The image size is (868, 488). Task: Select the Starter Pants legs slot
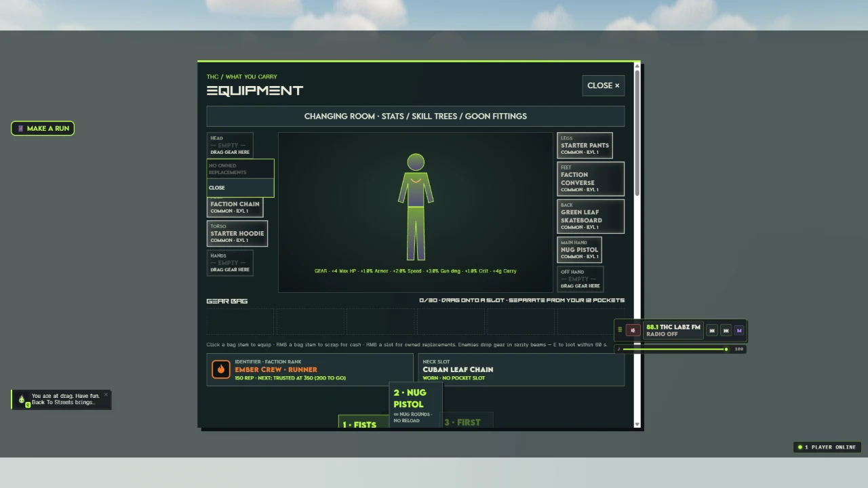point(585,145)
